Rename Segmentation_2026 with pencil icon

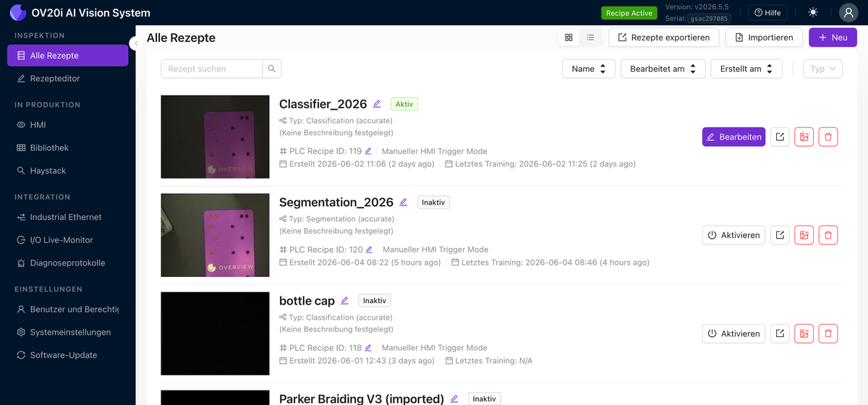pos(404,202)
